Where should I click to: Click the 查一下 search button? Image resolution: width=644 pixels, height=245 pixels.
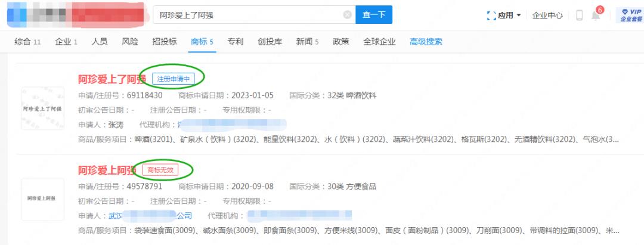pyautogui.click(x=374, y=15)
